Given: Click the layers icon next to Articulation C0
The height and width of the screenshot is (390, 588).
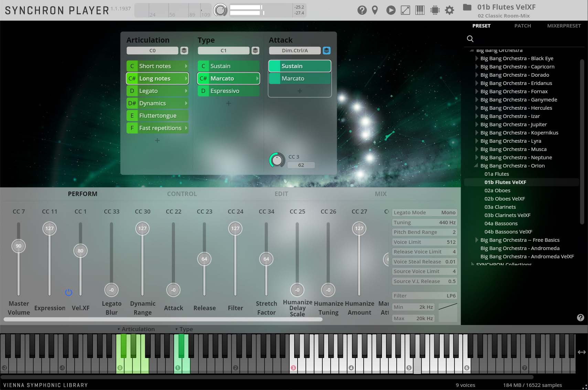Looking at the screenshot, I should click(x=184, y=51).
